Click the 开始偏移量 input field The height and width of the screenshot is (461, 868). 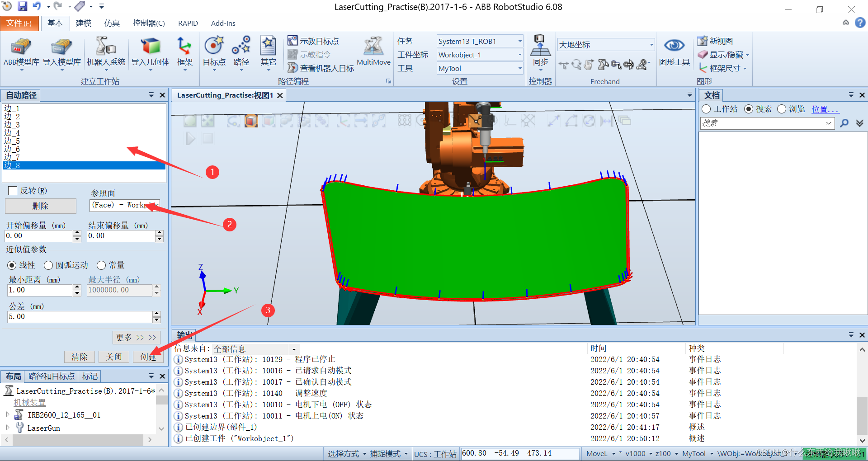coord(39,236)
